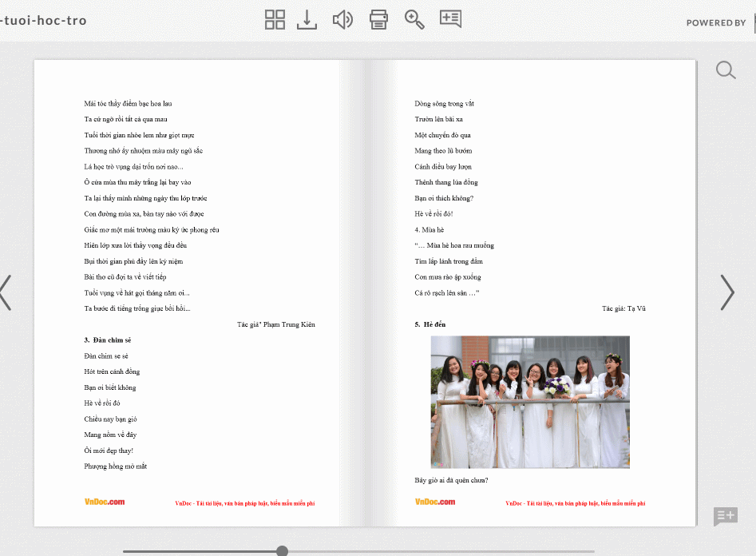Click the VnDoc.com logo on left page
The image size is (756, 556).
point(105,502)
